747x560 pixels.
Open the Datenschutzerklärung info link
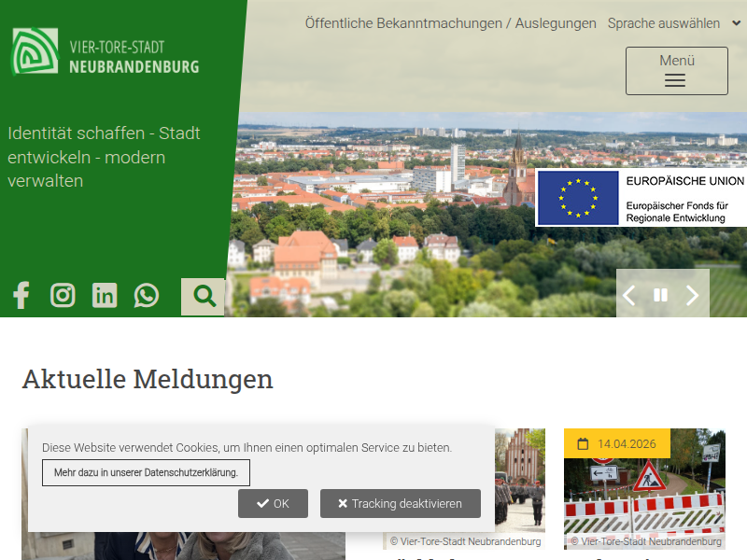coord(146,472)
